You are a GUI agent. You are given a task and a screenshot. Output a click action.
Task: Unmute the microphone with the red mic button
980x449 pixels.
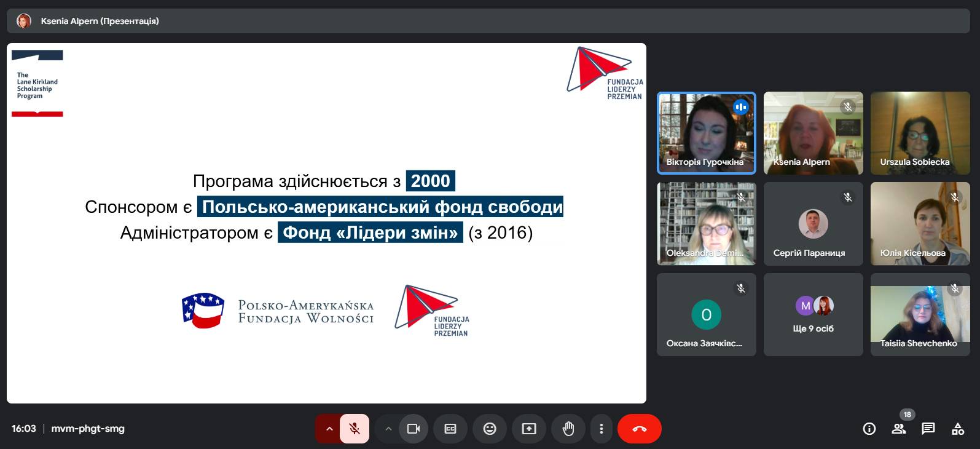pyautogui.click(x=355, y=429)
